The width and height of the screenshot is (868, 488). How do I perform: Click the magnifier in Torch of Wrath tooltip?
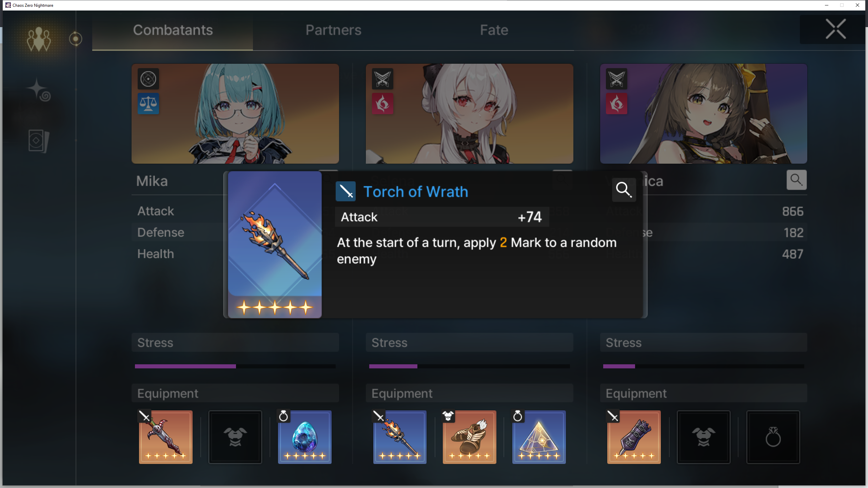(x=624, y=189)
